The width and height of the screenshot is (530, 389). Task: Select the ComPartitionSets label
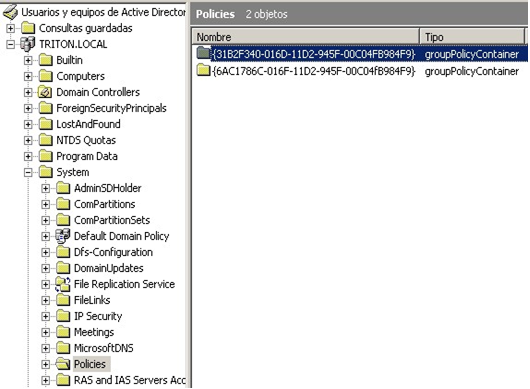point(112,220)
